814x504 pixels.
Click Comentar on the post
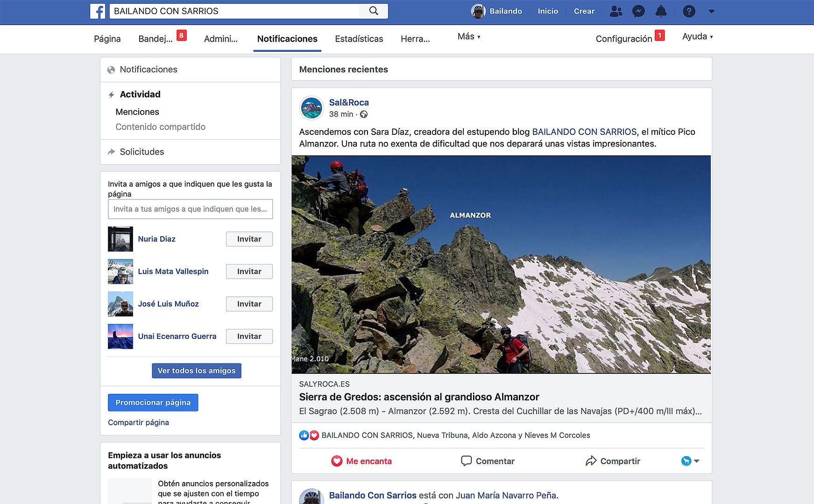click(x=488, y=461)
